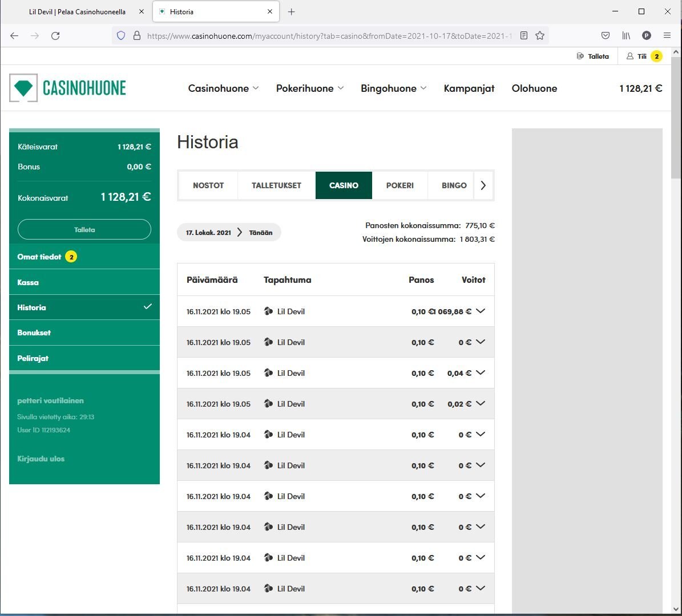Close the Lil Devil tab

coord(142,12)
